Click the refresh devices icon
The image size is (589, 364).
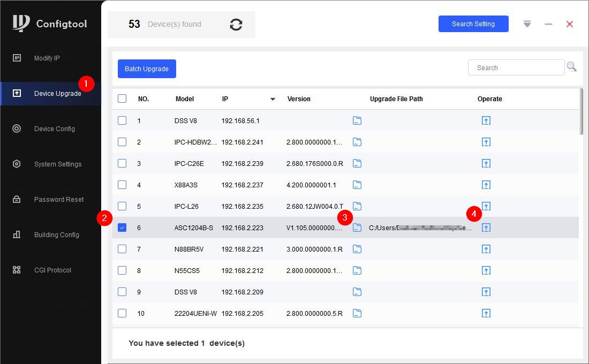(x=236, y=24)
